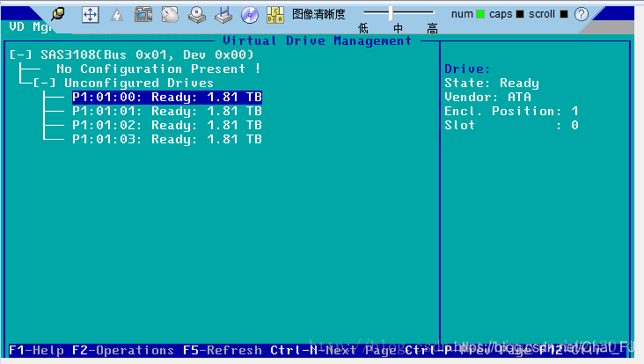The width and height of the screenshot is (644, 364).
Task: Click the full-screen move arrows icon
Action: pyautogui.click(x=90, y=15)
